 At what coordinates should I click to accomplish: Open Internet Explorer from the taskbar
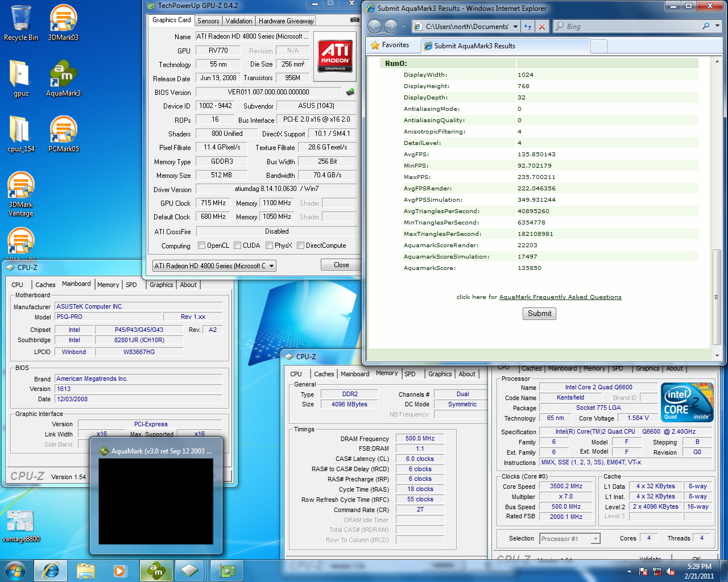pyautogui.click(x=51, y=571)
